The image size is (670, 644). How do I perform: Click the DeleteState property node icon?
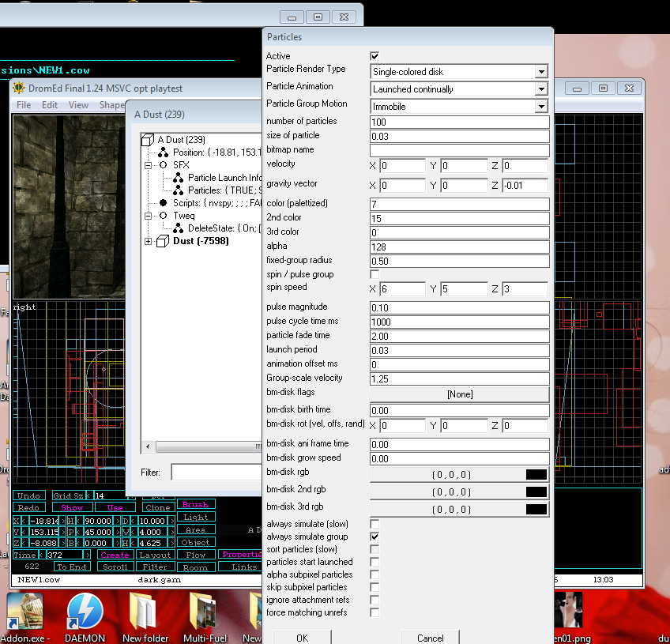[x=178, y=228]
